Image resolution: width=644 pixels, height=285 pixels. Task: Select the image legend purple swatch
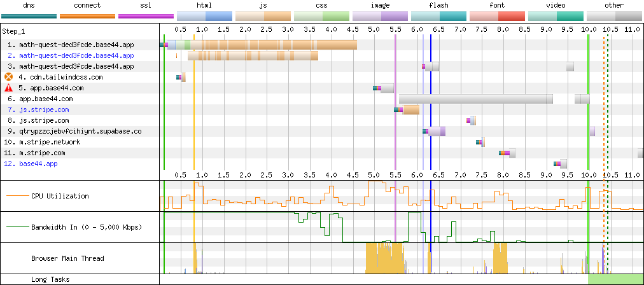(x=380, y=16)
